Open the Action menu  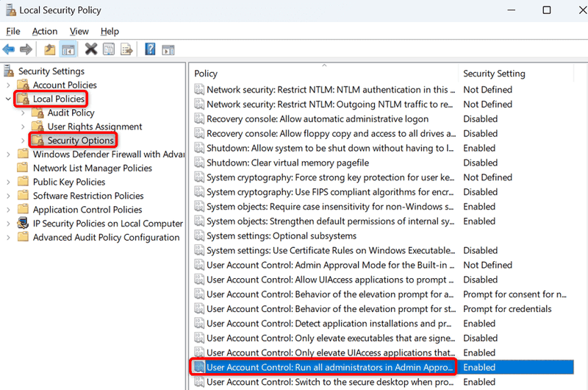click(45, 31)
